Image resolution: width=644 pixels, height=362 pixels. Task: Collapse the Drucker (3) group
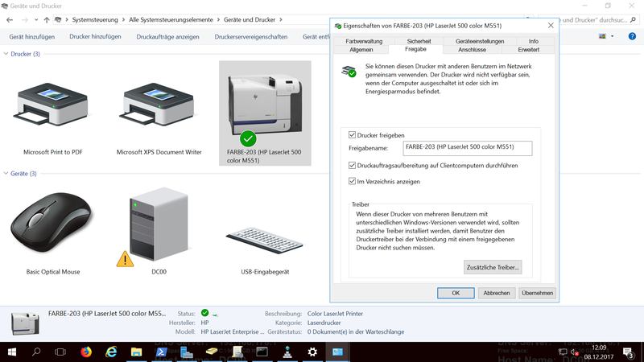tap(6, 54)
